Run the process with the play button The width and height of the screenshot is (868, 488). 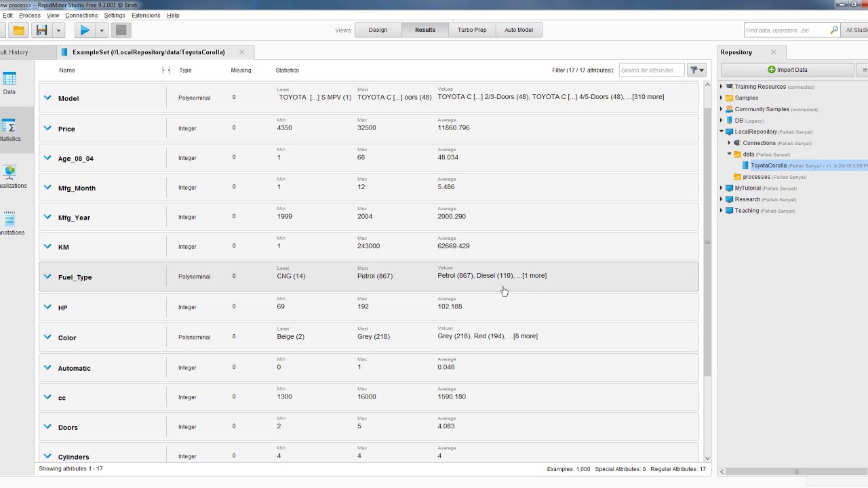pyautogui.click(x=85, y=30)
